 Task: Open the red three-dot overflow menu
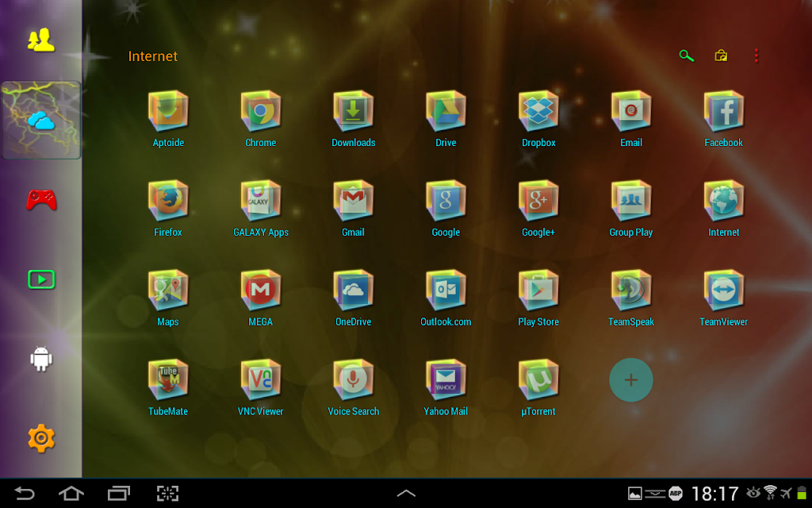click(756, 56)
